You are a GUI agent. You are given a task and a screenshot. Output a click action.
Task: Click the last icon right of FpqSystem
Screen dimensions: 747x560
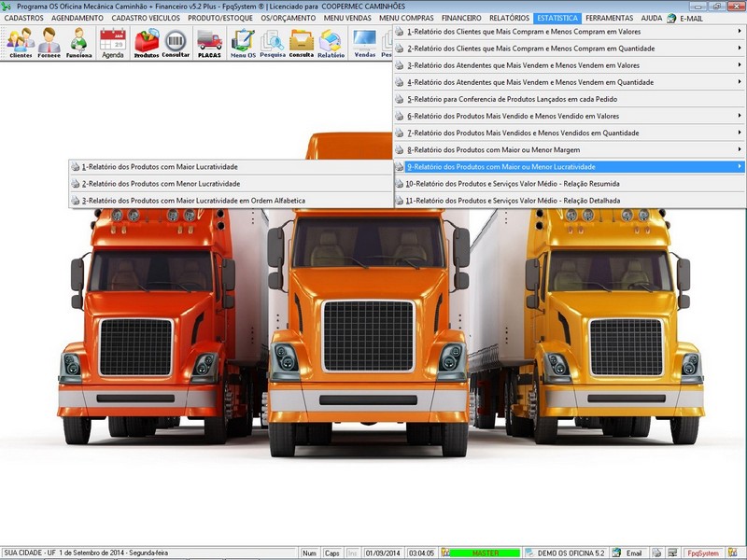(x=732, y=553)
